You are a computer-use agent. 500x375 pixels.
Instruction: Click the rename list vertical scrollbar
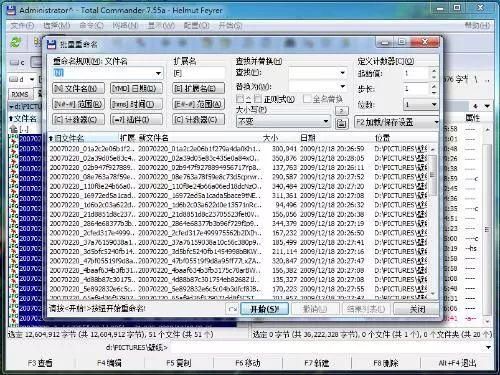[433, 221]
